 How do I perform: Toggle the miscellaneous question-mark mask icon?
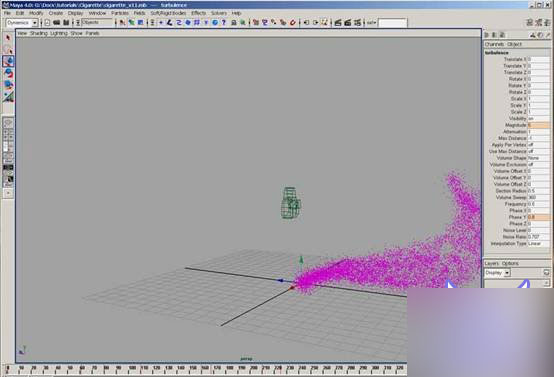pos(224,23)
